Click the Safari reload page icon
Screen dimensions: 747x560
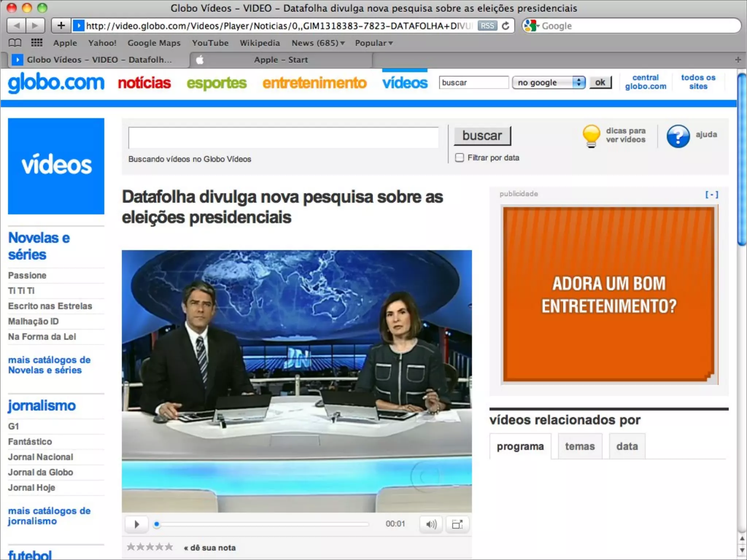coord(506,26)
